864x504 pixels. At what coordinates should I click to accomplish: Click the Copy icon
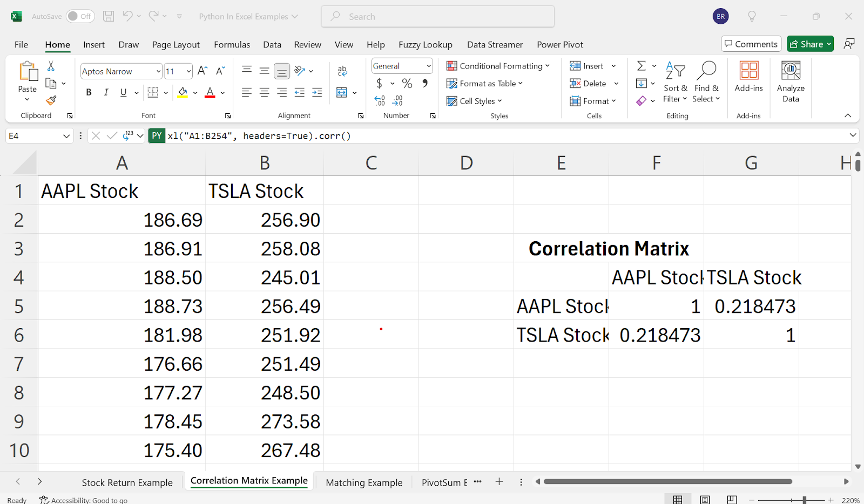point(51,83)
